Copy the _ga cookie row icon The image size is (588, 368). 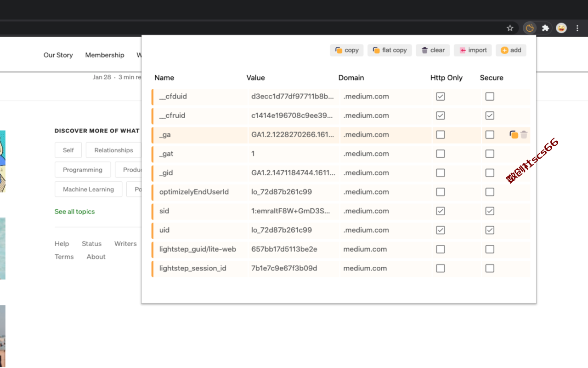click(x=514, y=135)
